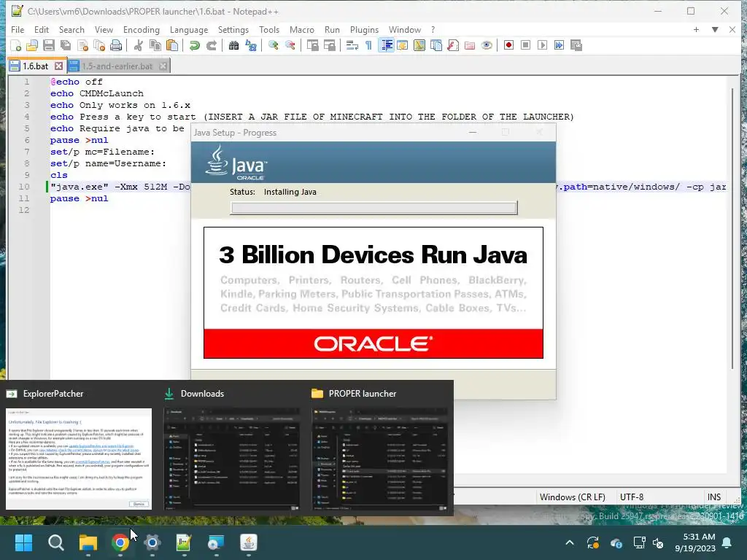Open the Downloads window preview

click(232, 459)
